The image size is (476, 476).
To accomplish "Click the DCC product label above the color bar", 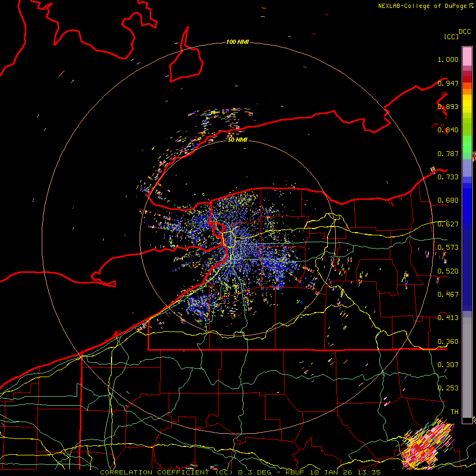I will pyautogui.click(x=464, y=32).
